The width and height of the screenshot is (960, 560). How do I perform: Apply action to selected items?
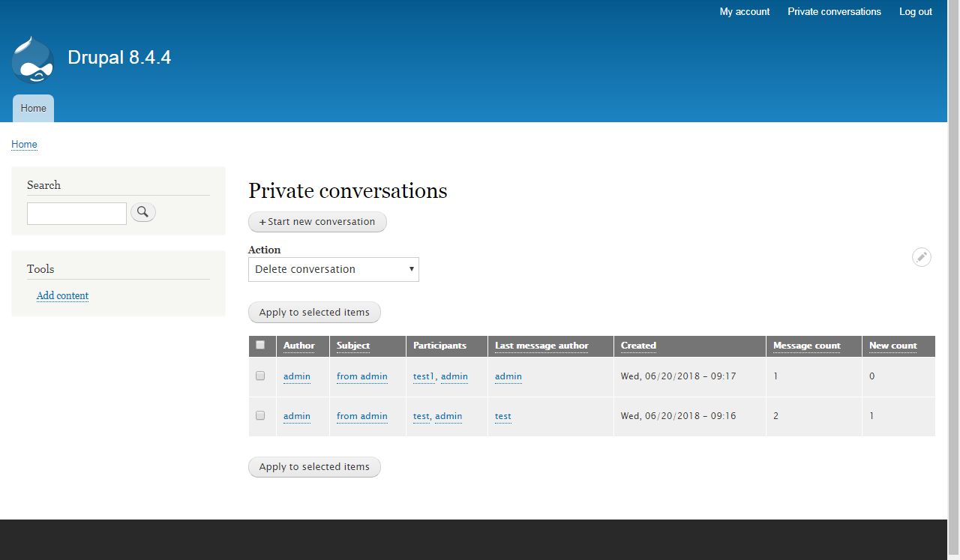coord(313,312)
